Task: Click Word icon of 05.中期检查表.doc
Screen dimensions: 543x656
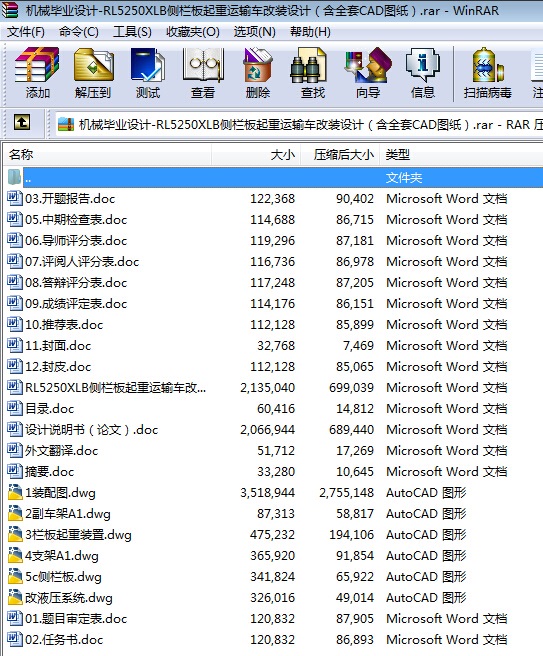Action: pyautogui.click(x=15, y=219)
